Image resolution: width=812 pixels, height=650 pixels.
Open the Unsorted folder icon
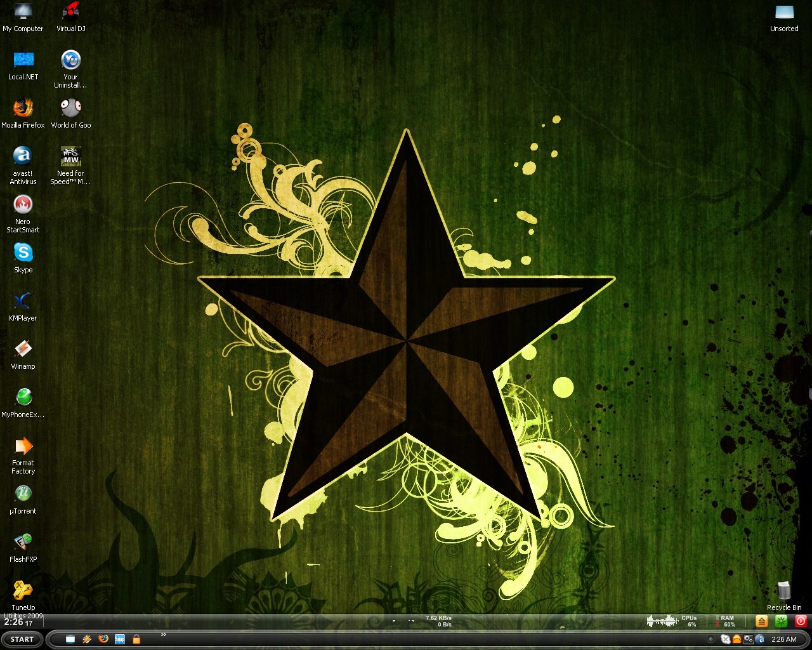(x=784, y=13)
